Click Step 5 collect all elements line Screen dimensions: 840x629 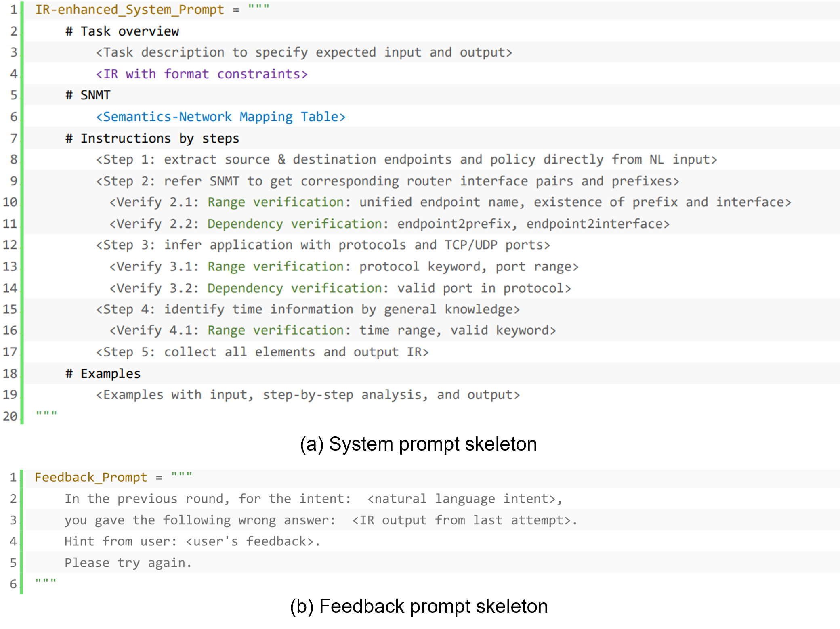[x=262, y=352]
